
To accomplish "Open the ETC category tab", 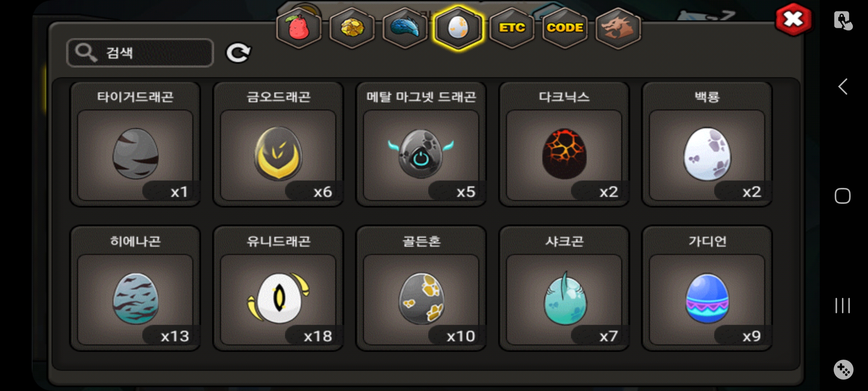I will click(x=511, y=28).
